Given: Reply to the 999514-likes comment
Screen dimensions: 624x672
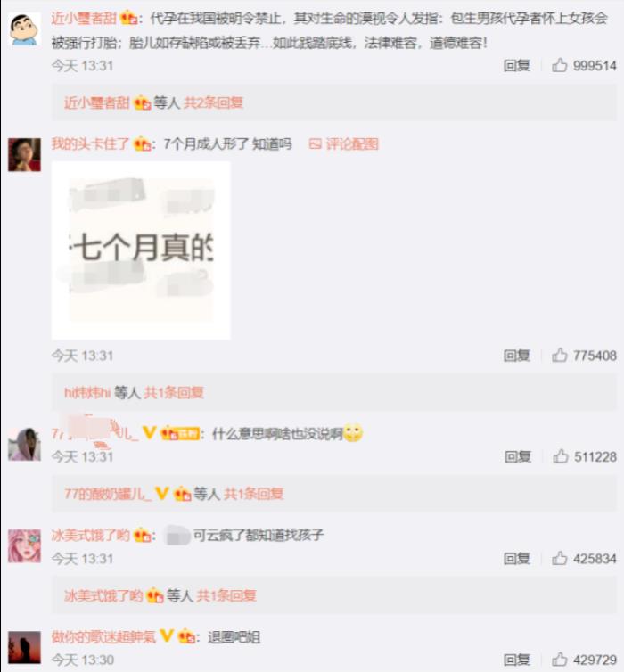Looking at the screenshot, I should pyautogui.click(x=517, y=66).
